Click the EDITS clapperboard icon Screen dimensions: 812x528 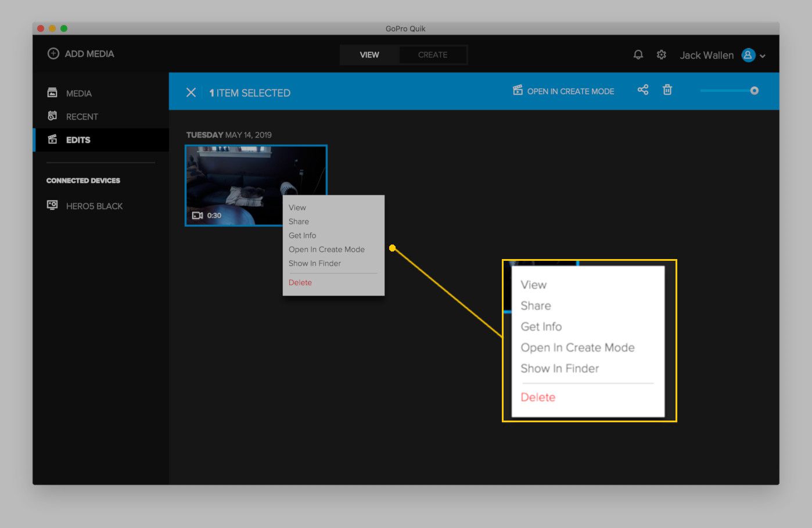pyautogui.click(x=52, y=139)
